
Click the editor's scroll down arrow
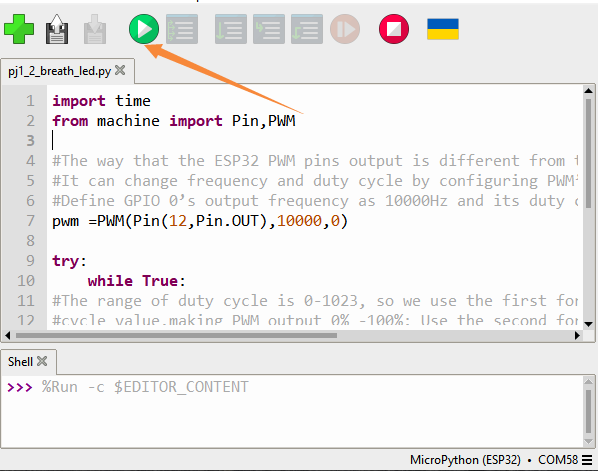click(588, 325)
